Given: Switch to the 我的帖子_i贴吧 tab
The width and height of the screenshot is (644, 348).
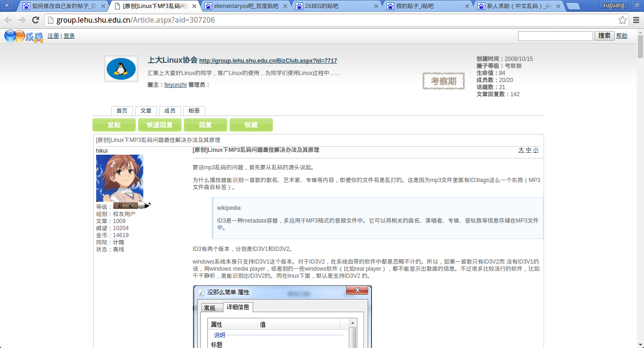Looking at the screenshot, I should coord(428,6).
